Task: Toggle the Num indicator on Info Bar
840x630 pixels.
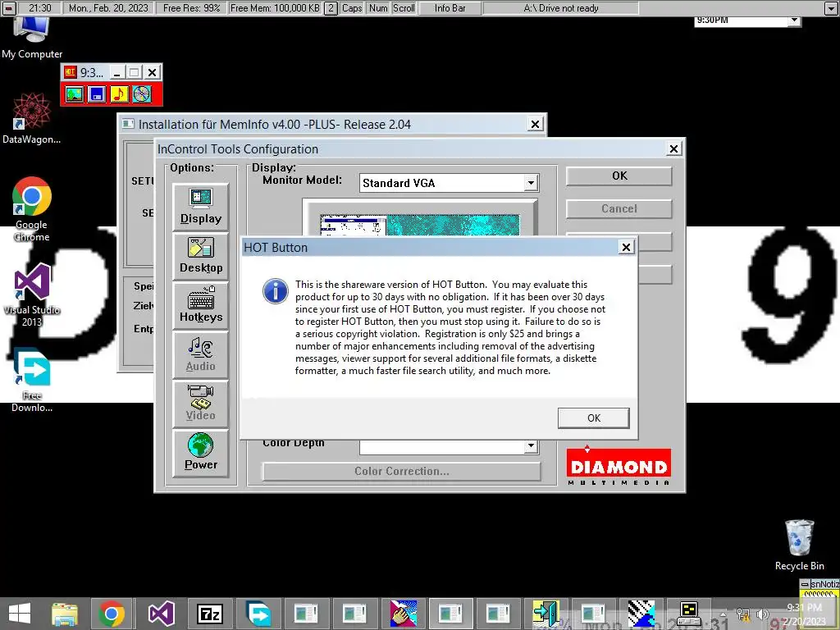Action: pyautogui.click(x=378, y=8)
